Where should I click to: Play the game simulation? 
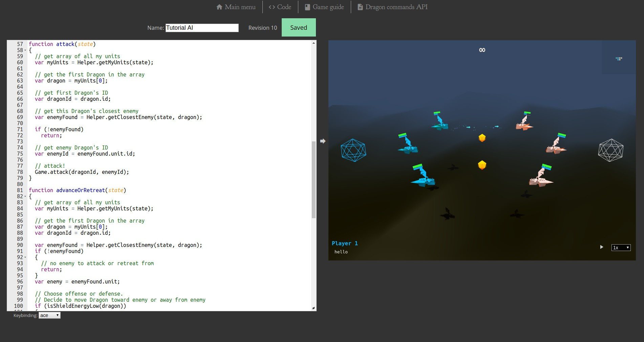[x=602, y=247]
